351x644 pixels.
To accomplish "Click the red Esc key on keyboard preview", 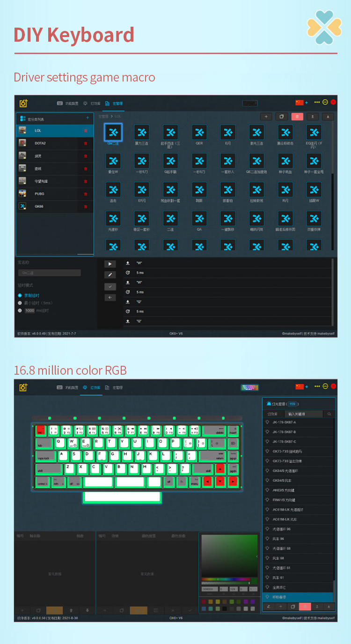I will coord(41,429).
